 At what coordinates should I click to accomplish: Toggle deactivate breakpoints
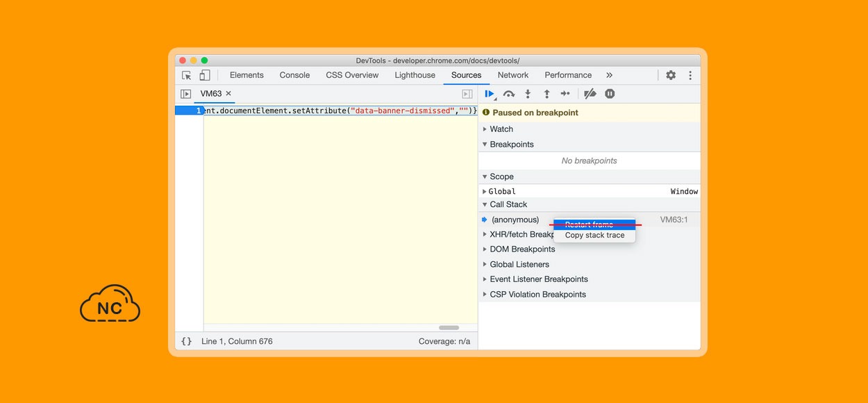pyautogui.click(x=590, y=94)
